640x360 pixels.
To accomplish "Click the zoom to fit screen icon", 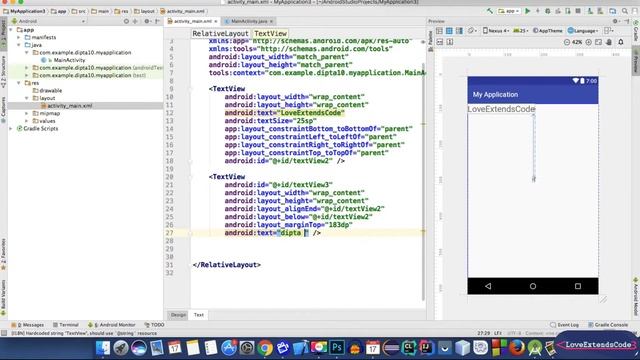I will (x=598, y=42).
